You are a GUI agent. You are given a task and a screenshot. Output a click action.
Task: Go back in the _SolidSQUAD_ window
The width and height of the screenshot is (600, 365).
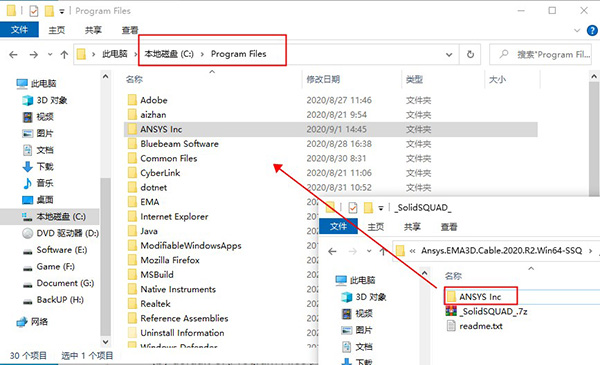click(x=333, y=251)
